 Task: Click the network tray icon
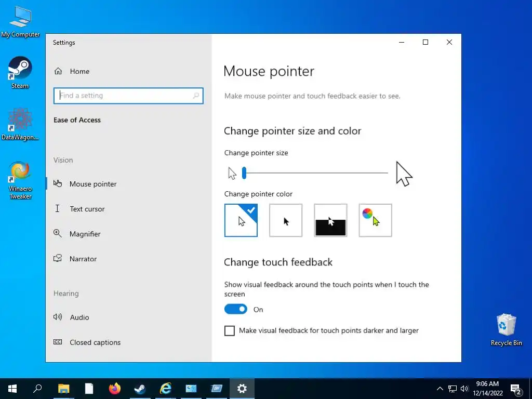[x=453, y=389]
